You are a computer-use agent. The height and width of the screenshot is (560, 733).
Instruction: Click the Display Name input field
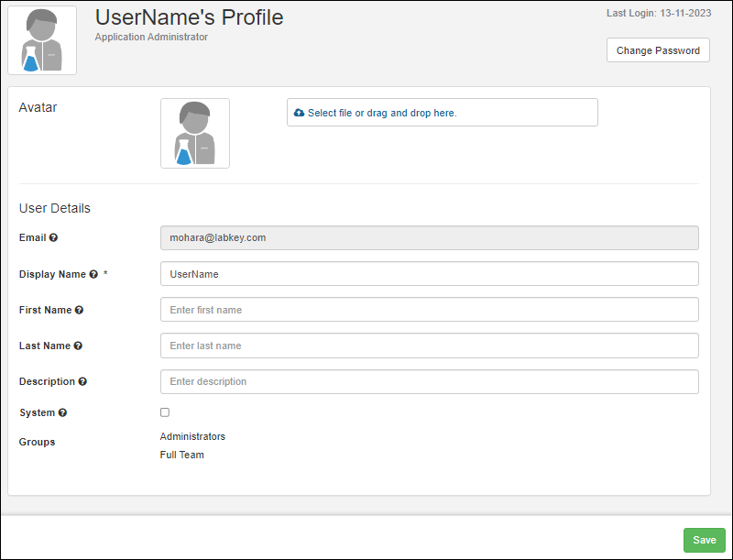429,274
